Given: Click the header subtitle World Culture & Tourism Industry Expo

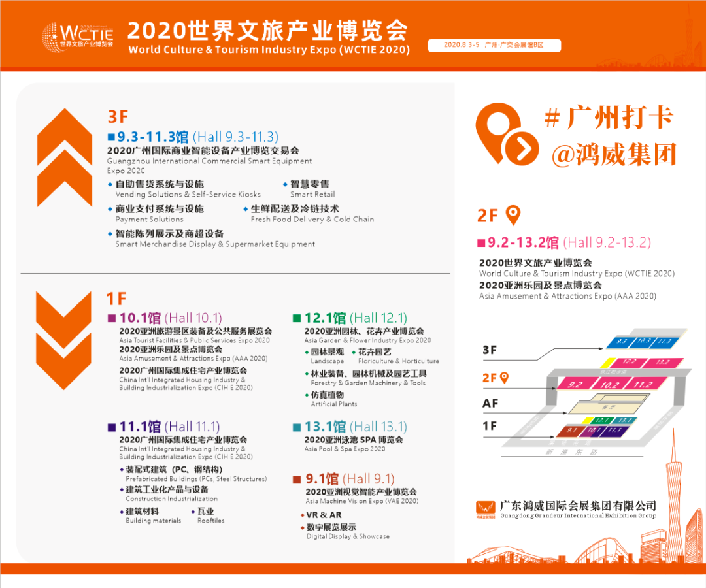Looking at the screenshot, I should click(269, 50).
